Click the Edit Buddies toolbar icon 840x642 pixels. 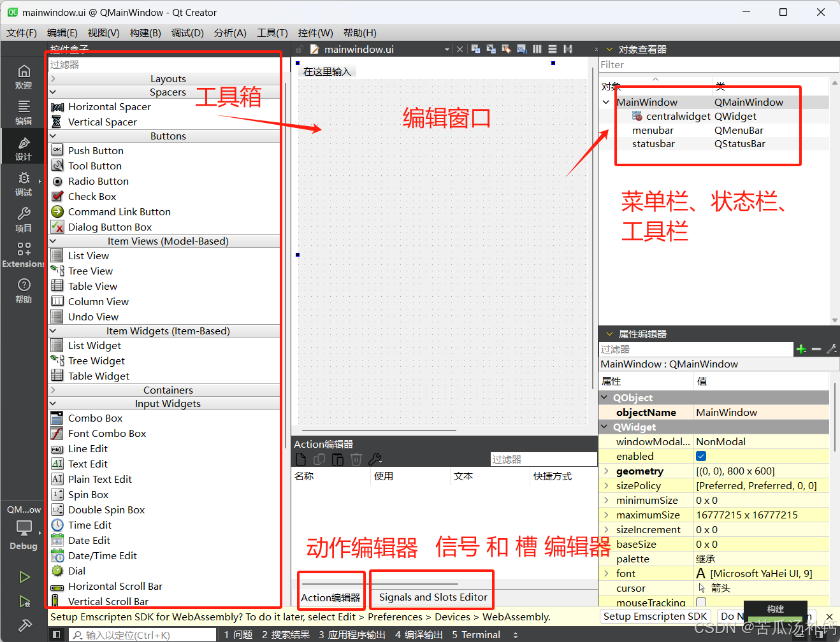pyautogui.click(x=506, y=49)
